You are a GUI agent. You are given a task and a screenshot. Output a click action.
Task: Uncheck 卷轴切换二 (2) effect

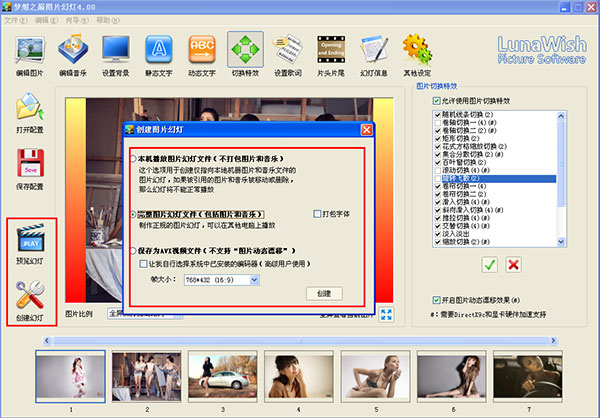[x=438, y=131]
